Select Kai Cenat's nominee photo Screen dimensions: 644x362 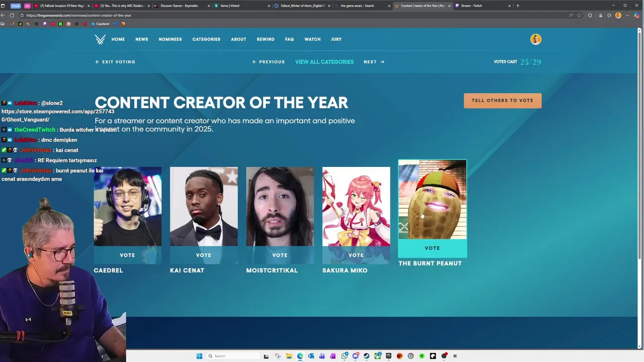click(204, 207)
